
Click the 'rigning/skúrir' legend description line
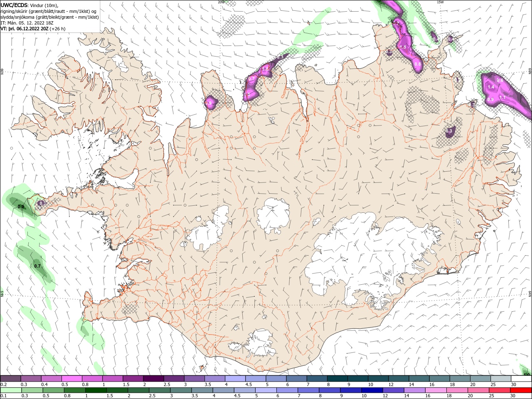(49, 11)
